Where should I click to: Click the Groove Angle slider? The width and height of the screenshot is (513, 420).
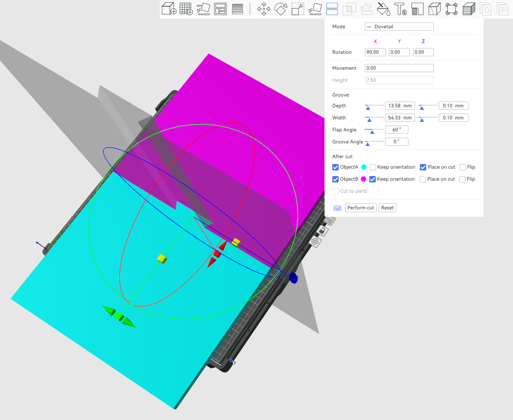(374, 142)
